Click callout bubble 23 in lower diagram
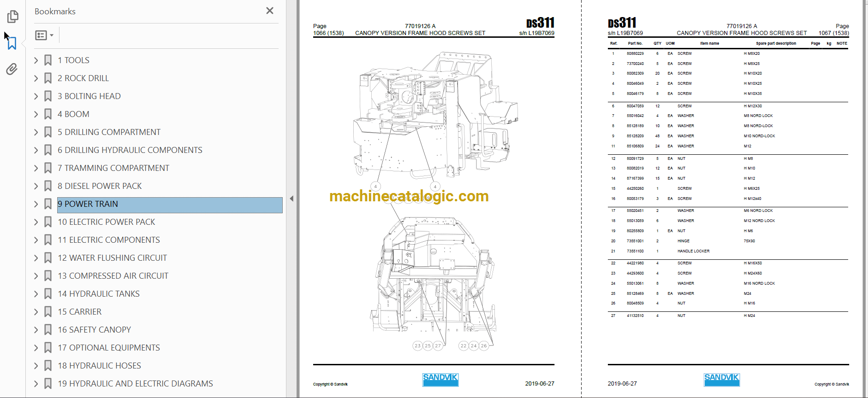 coord(417,345)
